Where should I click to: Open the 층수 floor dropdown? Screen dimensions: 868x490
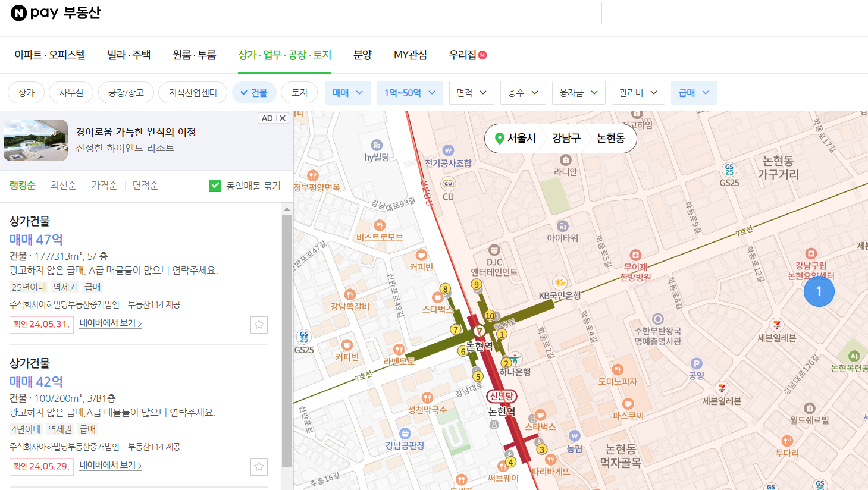523,93
